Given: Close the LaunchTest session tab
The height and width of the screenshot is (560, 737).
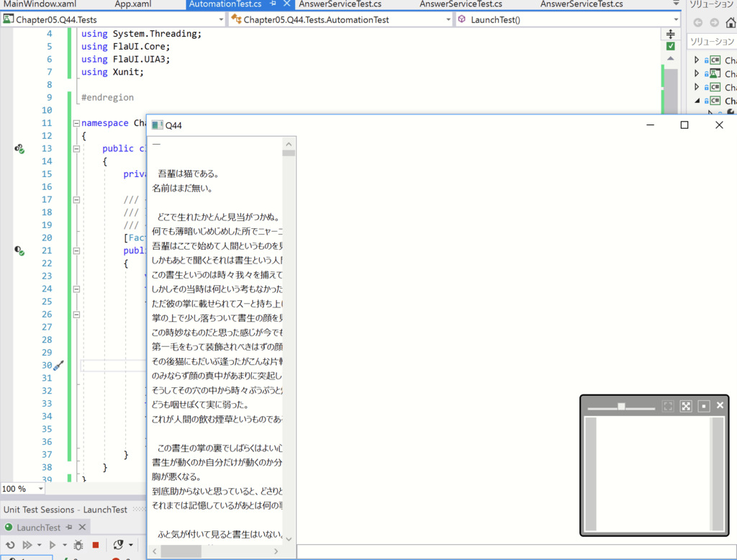Looking at the screenshot, I should click(x=82, y=527).
